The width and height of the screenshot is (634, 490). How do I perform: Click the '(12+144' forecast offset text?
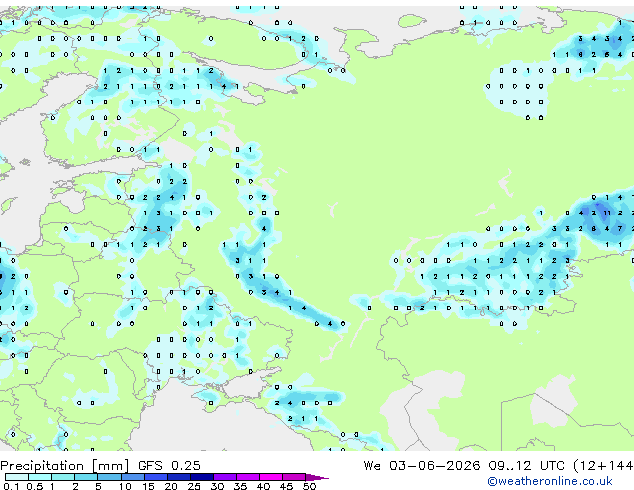(603, 466)
